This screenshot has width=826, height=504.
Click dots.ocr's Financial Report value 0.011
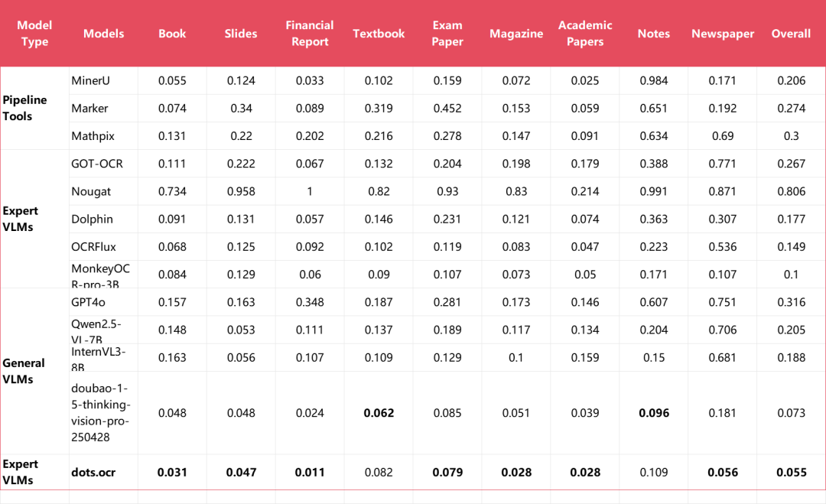310,473
